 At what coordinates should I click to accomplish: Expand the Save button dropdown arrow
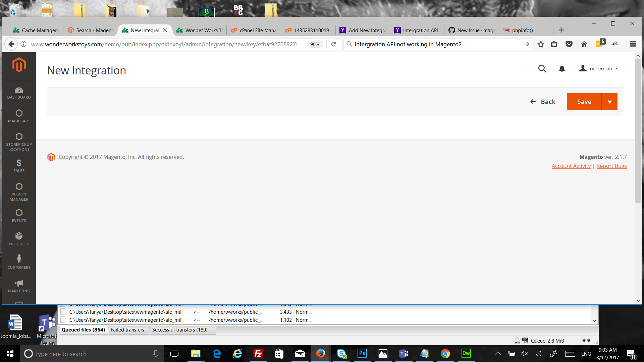coord(609,102)
